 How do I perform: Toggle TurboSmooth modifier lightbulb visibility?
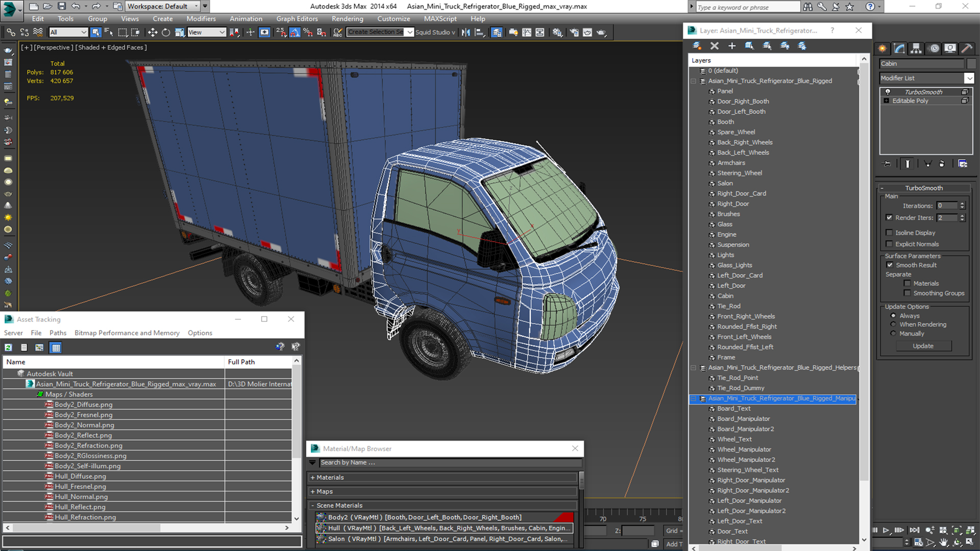point(888,92)
